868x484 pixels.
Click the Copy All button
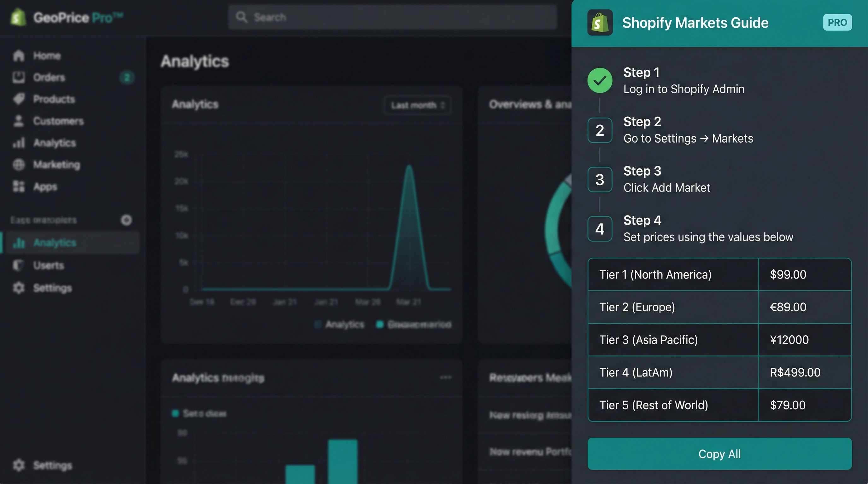(x=719, y=454)
